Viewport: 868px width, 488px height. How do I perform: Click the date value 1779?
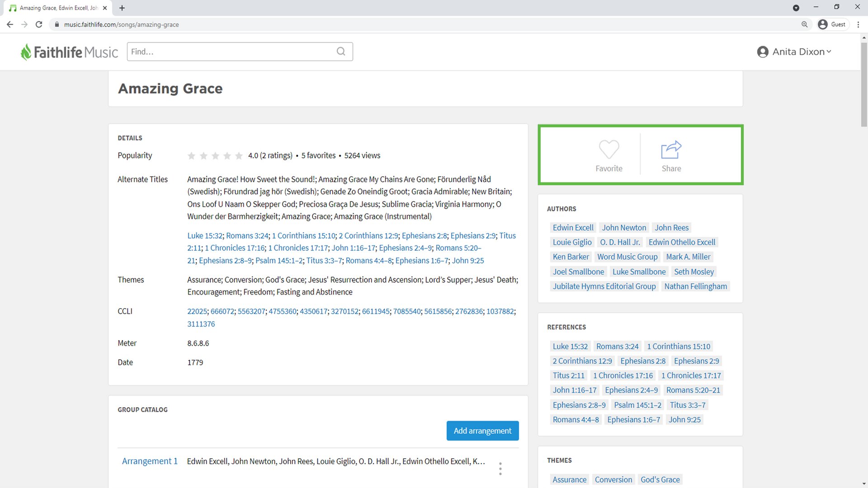click(195, 362)
